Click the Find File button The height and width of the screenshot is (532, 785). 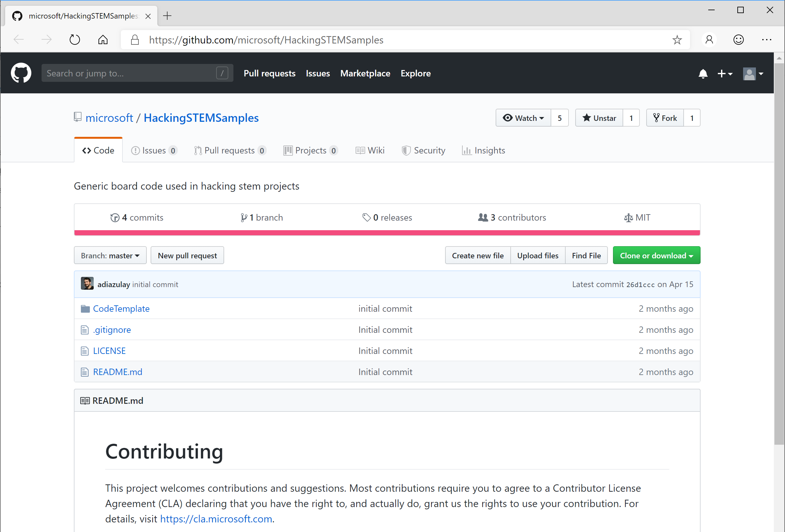[585, 255]
